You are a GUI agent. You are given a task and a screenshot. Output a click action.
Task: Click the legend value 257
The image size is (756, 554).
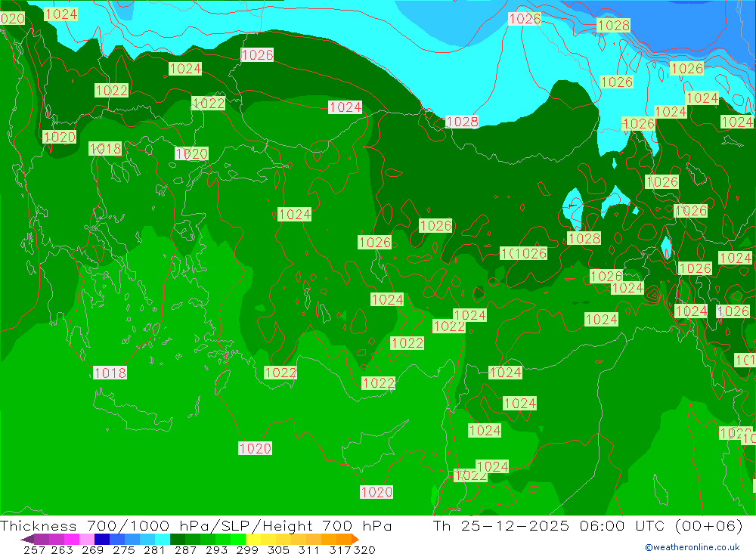[34, 549]
